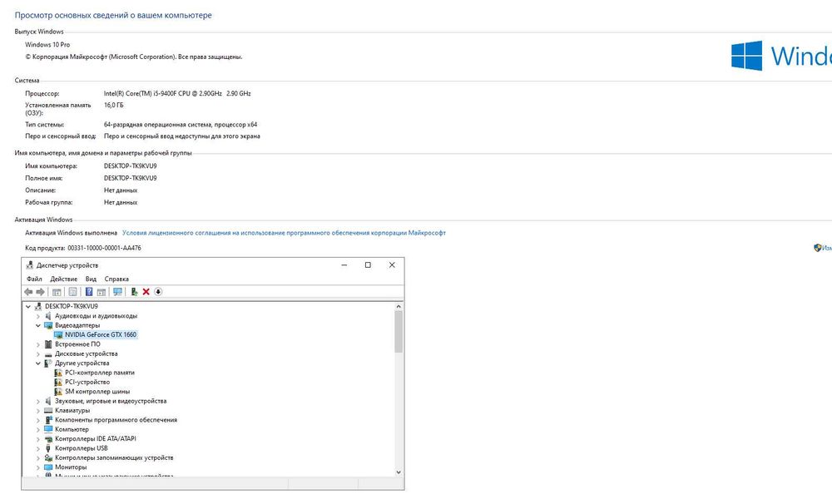Viewport: 832px width, 504px height.
Task: Minimize the Диспетчер устройств window
Action: 344,265
